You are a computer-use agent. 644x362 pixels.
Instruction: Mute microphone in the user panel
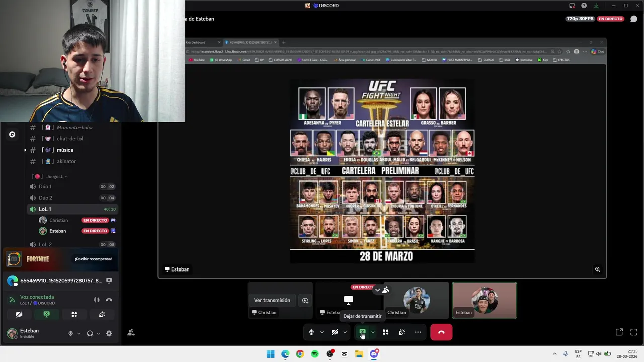point(70,333)
